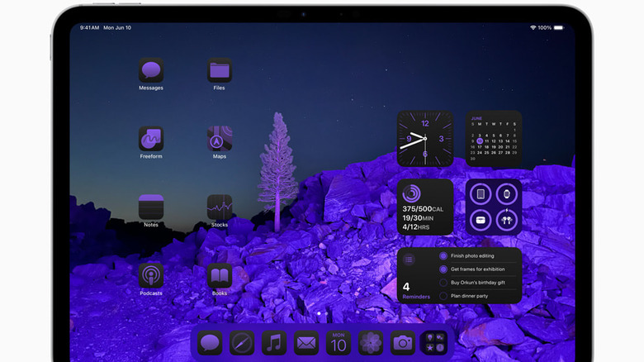Open Photos from the dock
Image resolution: width=644 pixels, height=362 pixels.
point(371,342)
